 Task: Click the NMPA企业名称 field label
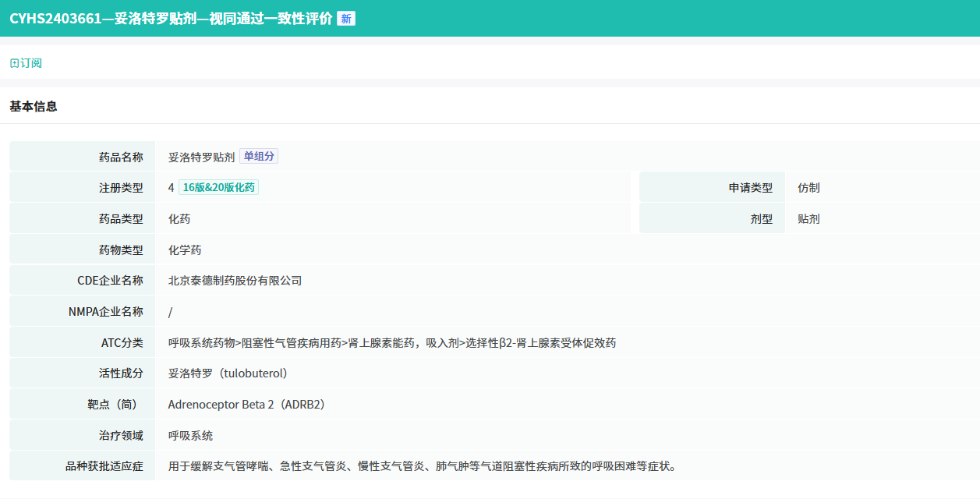coord(106,312)
